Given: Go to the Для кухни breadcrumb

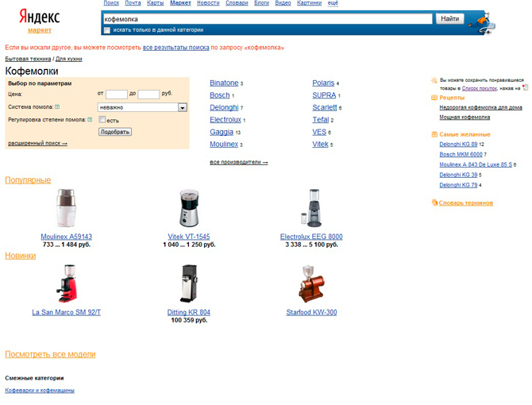Looking at the screenshot, I should pyautogui.click(x=69, y=59).
